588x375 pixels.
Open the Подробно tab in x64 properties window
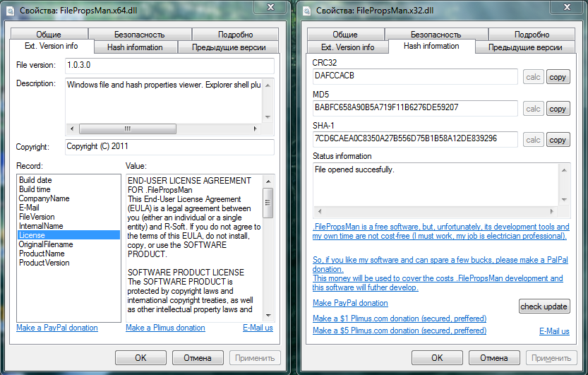click(236, 34)
